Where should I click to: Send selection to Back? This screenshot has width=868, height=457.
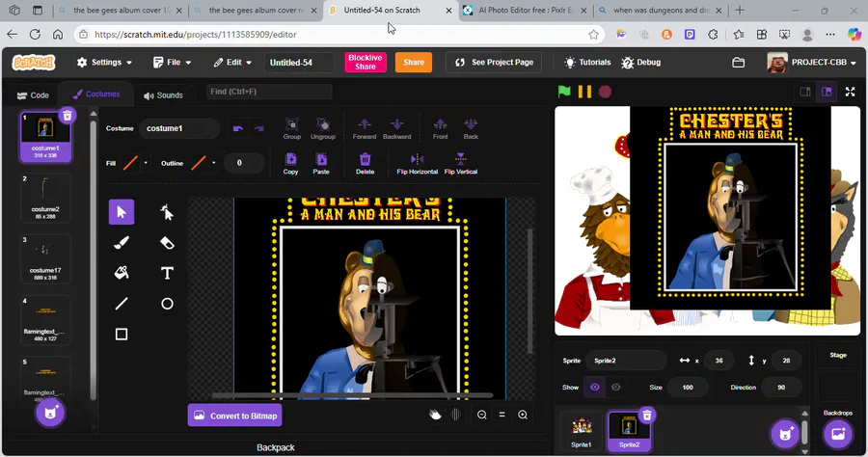[471, 128]
